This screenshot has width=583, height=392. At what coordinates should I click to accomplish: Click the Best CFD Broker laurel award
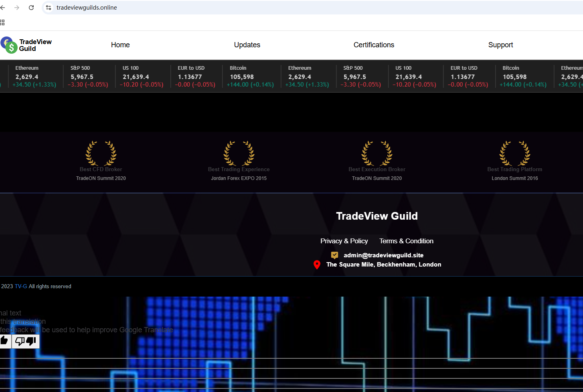coord(101,154)
